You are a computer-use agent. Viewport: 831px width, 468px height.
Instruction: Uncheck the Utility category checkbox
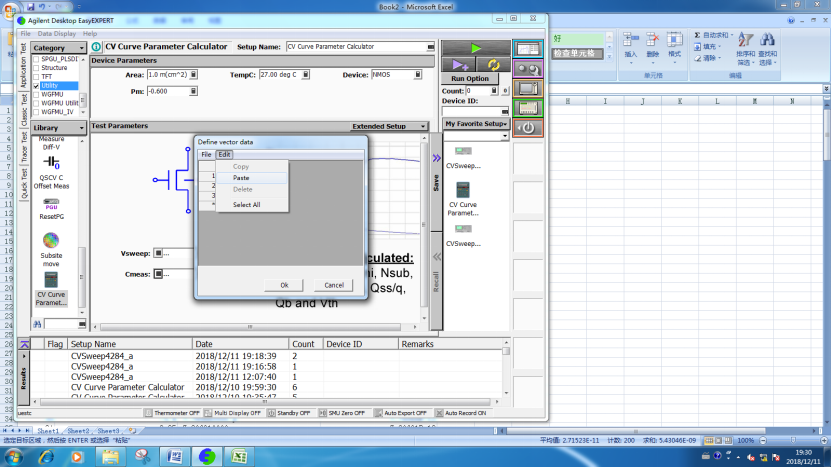36,85
